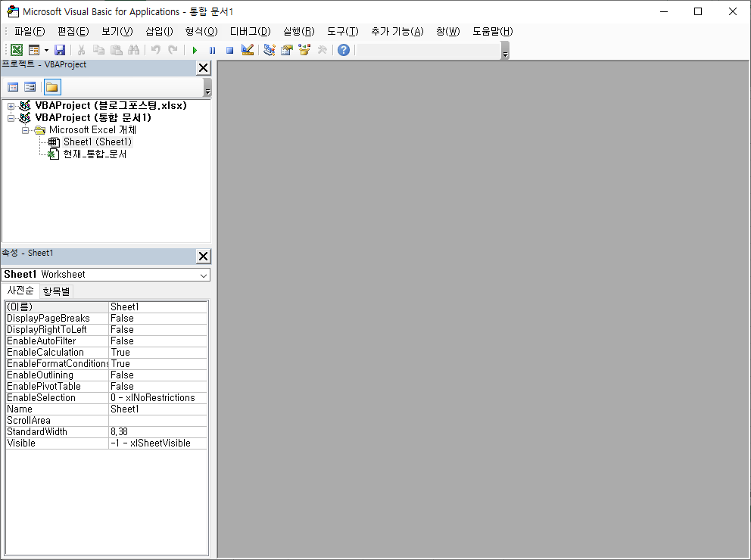
Task: Select the DisplayPageBreaks property value
Action: [x=158, y=319]
